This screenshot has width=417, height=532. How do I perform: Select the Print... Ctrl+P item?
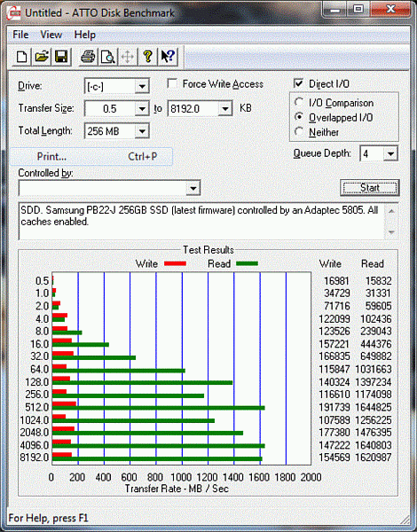click(91, 156)
